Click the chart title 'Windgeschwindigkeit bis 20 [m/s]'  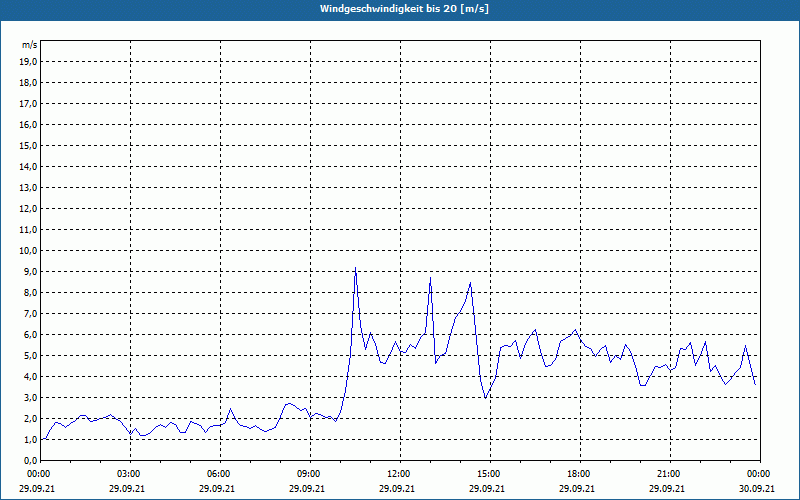[x=404, y=9]
